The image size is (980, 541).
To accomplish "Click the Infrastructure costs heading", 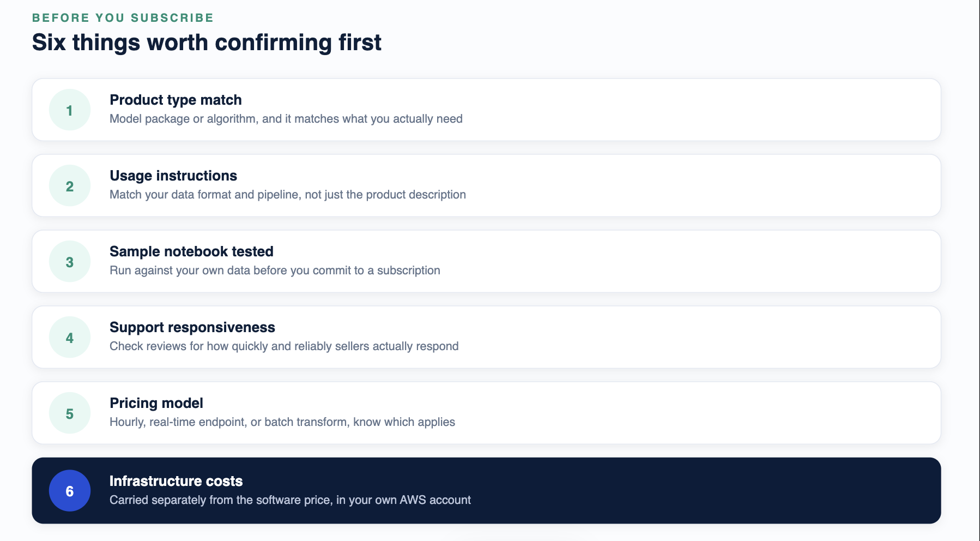I will tap(176, 481).
